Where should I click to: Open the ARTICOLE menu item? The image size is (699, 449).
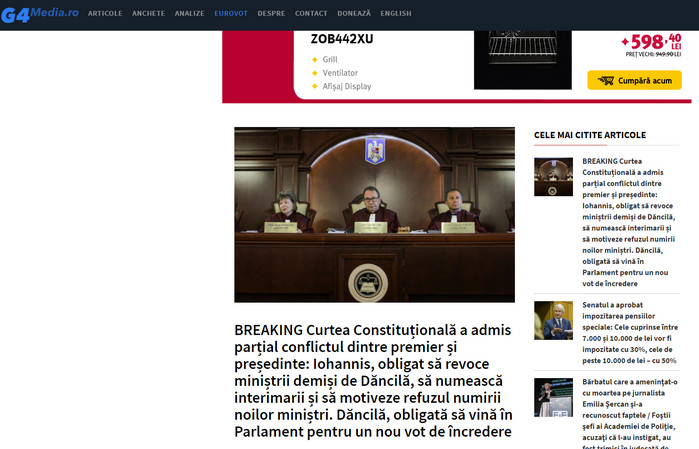[x=105, y=13]
